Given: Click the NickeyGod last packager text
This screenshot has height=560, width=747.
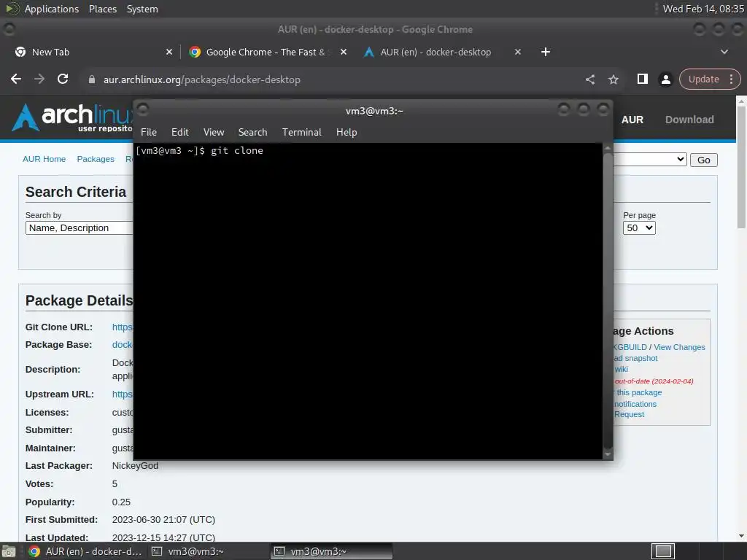Looking at the screenshot, I should (x=135, y=466).
